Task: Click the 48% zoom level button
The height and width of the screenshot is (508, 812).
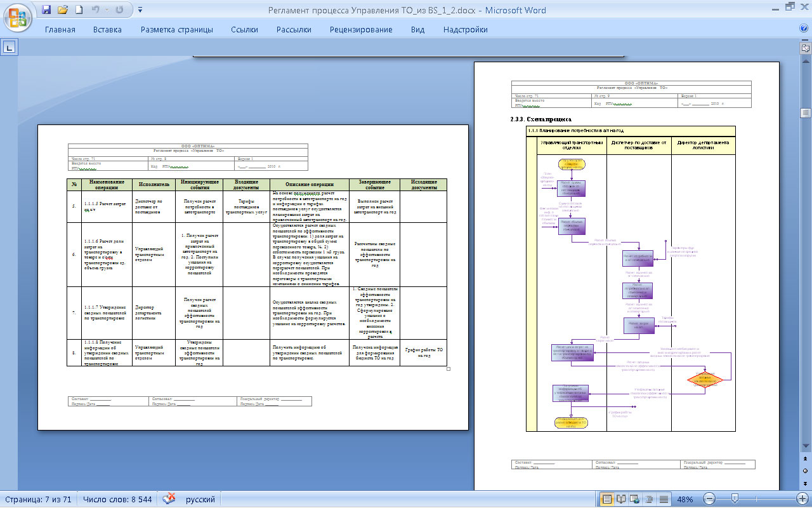Action: click(x=684, y=499)
